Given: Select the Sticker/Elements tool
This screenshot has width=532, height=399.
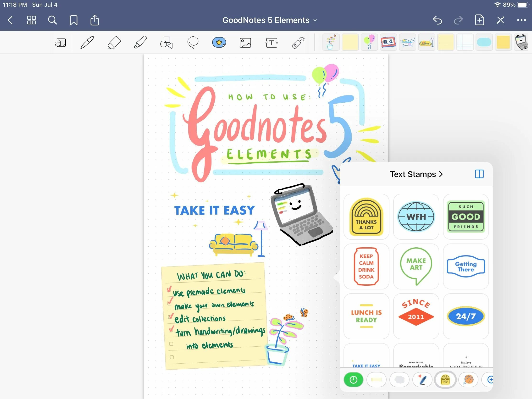Looking at the screenshot, I should 219,42.
